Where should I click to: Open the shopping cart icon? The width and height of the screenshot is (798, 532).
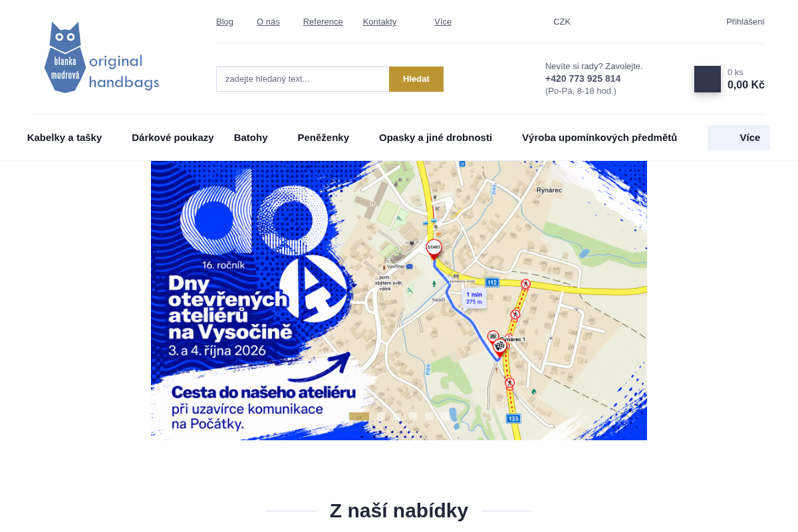[x=708, y=79]
